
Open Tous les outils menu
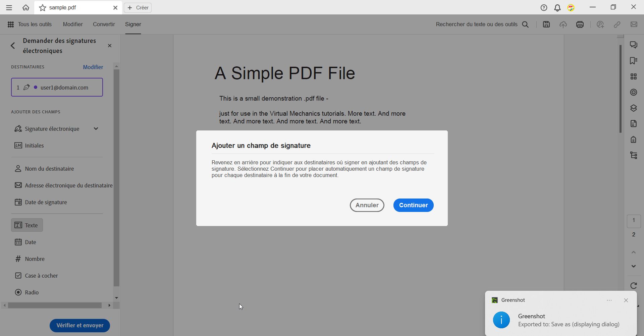click(x=30, y=24)
